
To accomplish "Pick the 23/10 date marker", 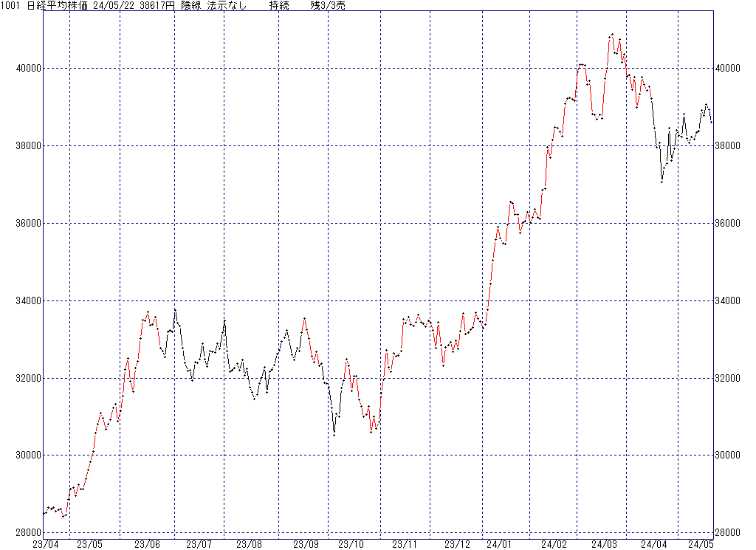I will coord(351,544).
